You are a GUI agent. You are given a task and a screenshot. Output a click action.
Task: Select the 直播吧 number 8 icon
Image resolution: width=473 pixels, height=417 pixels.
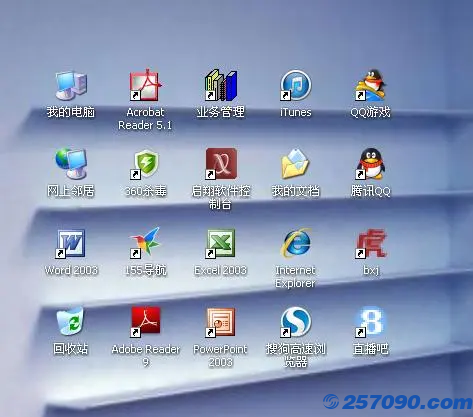370,322
